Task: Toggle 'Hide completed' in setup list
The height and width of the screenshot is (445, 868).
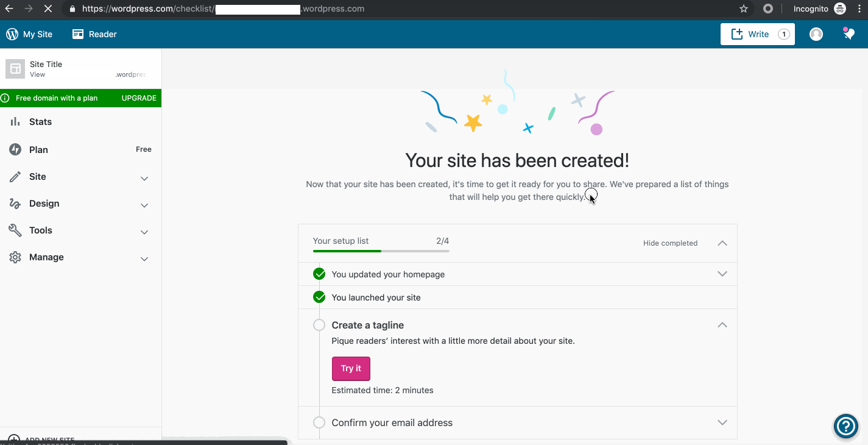Action: pos(670,243)
